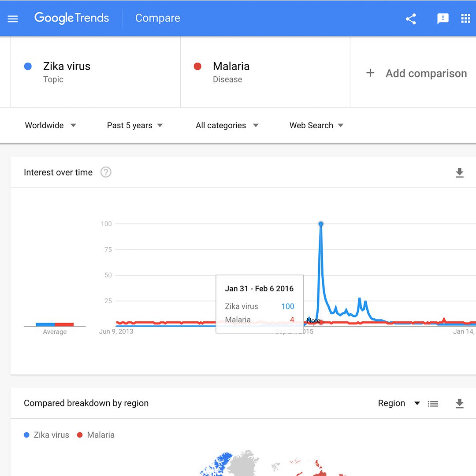Click the tooltip Malaria value 4

tap(292, 320)
